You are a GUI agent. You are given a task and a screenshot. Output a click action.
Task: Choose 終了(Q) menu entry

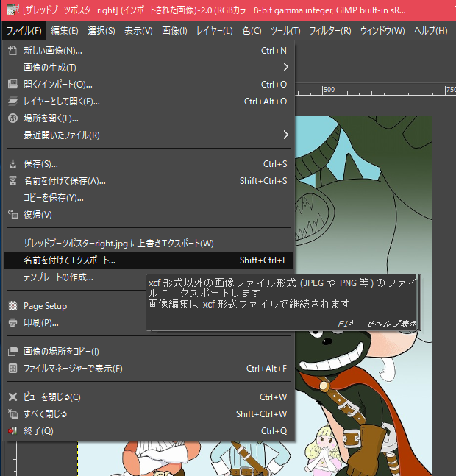[x=149, y=431]
